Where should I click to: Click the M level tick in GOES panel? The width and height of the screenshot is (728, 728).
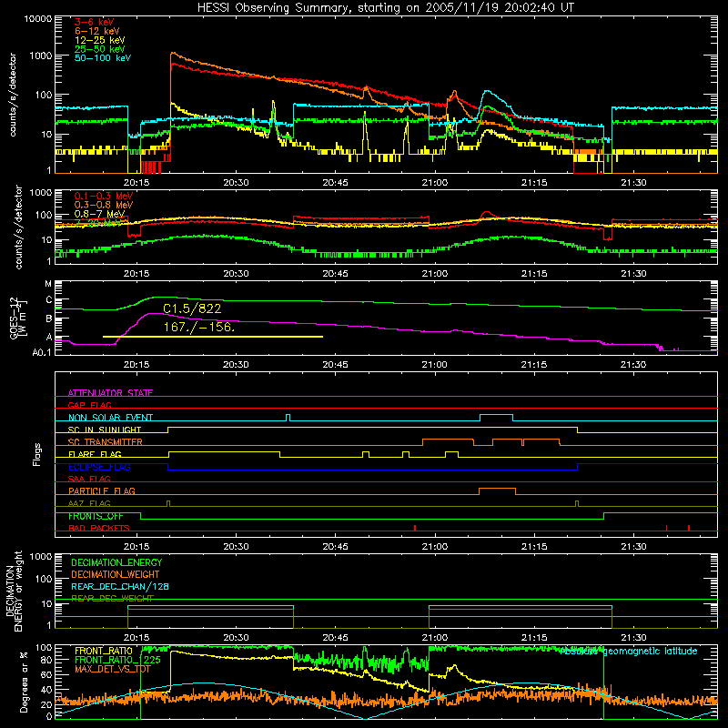tap(48, 284)
